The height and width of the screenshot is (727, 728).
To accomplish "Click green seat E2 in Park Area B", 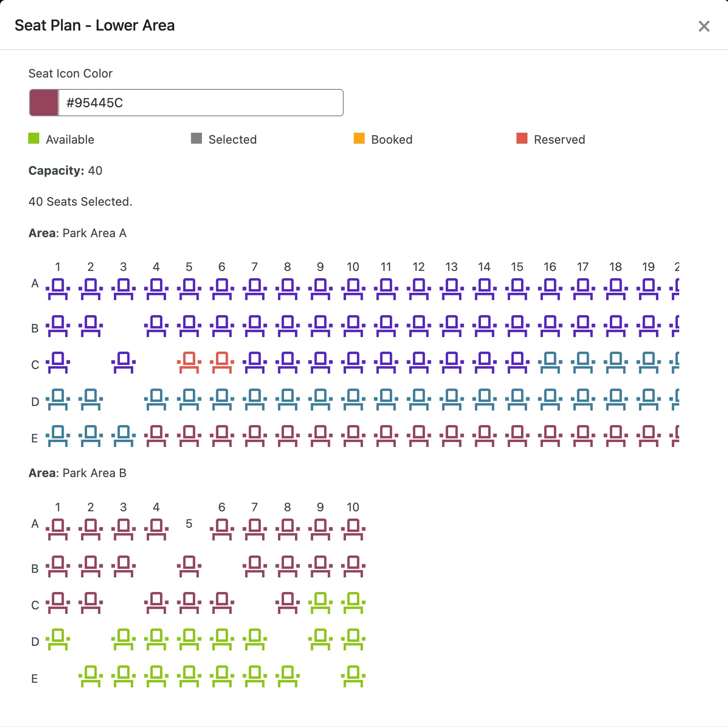I will point(91,676).
